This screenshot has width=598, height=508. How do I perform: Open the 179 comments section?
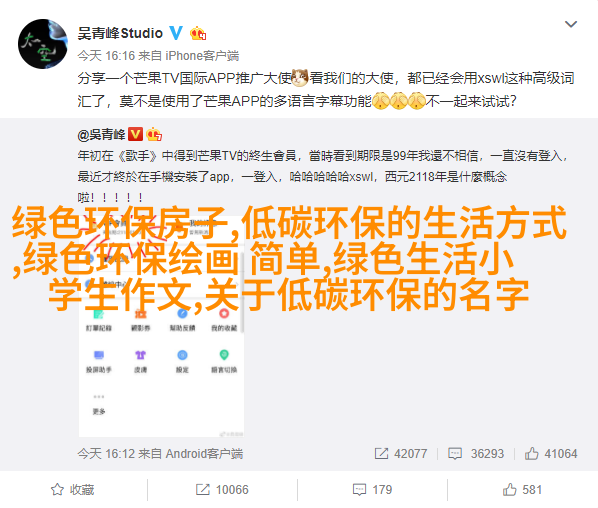(x=372, y=490)
